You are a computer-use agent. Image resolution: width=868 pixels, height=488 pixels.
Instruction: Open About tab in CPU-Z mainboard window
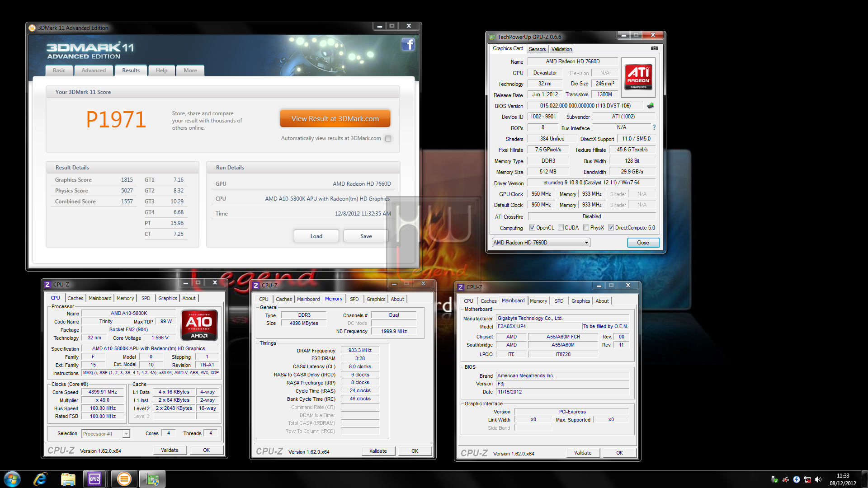click(602, 301)
